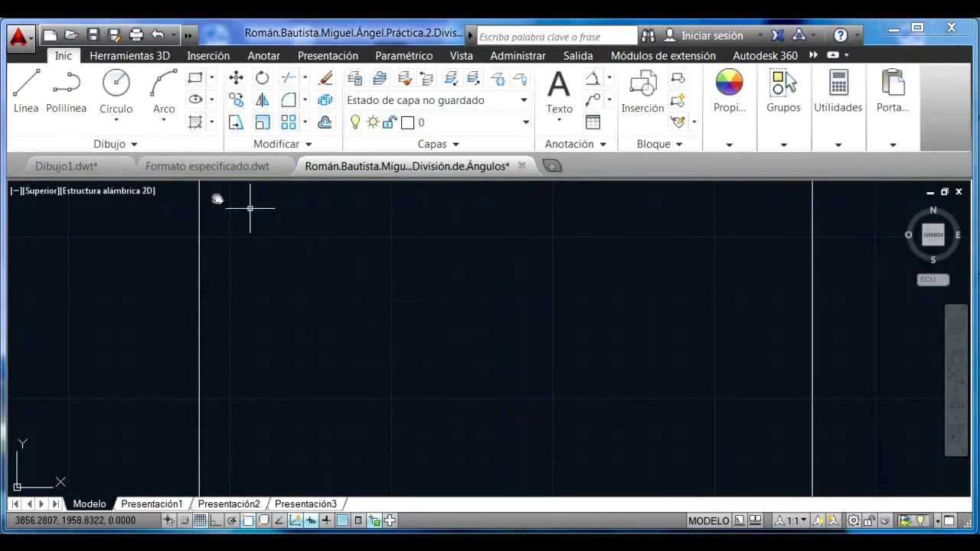Image resolution: width=980 pixels, height=551 pixels.
Task: Expand the Dibujo panel
Action: (x=116, y=144)
